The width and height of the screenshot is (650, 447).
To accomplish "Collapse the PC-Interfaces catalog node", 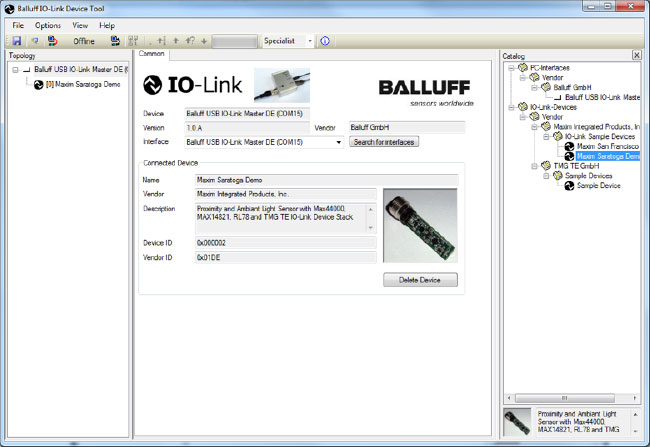I will (x=511, y=68).
